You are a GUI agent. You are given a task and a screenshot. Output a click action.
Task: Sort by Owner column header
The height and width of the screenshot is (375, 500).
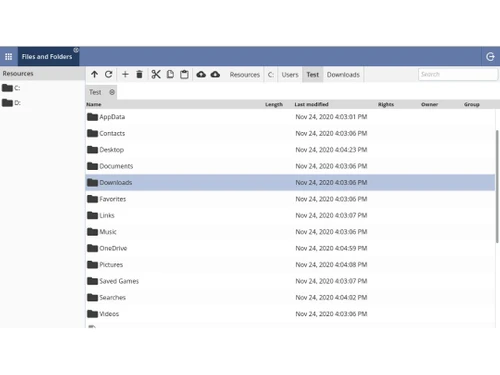429,104
